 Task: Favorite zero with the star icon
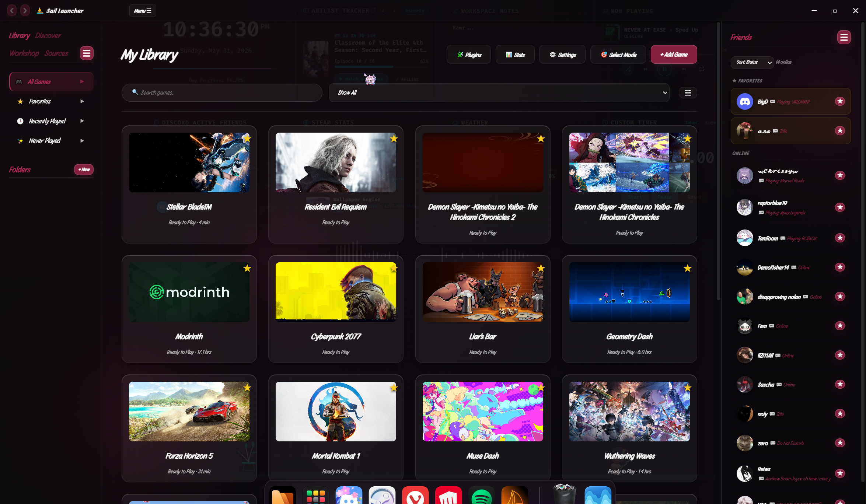(840, 443)
